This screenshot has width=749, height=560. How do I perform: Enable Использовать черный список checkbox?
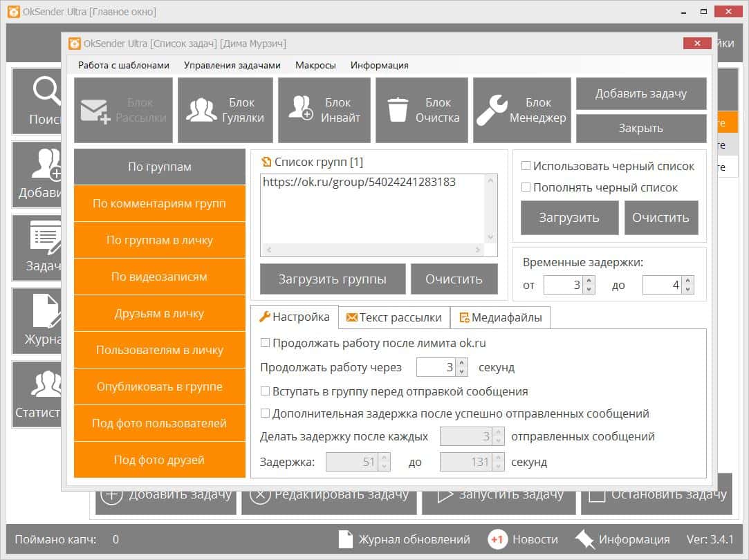(x=526, y=166)
